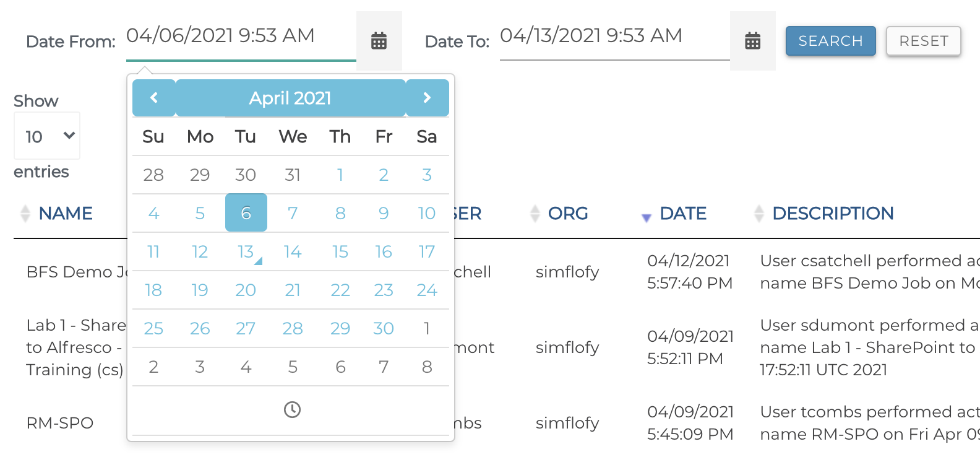The image size is (980, 457).
Task: Select April 30 in the calendar
Action: [x=384, y=328]
